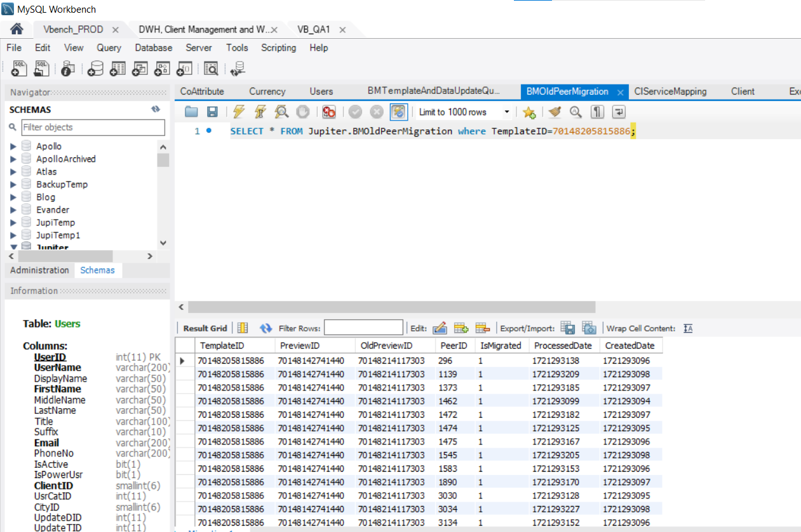The width and height of the screenshot is (801, 532).
Task: Open the File menu
Action: coord(14,48)
